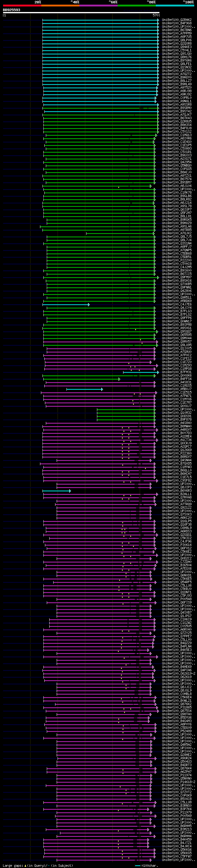The height and width of the screenshot is (868, 197).
Task: Select hit label UniRef100_A7QJK7
Action: pyautogui.click(x=177, y=115)
